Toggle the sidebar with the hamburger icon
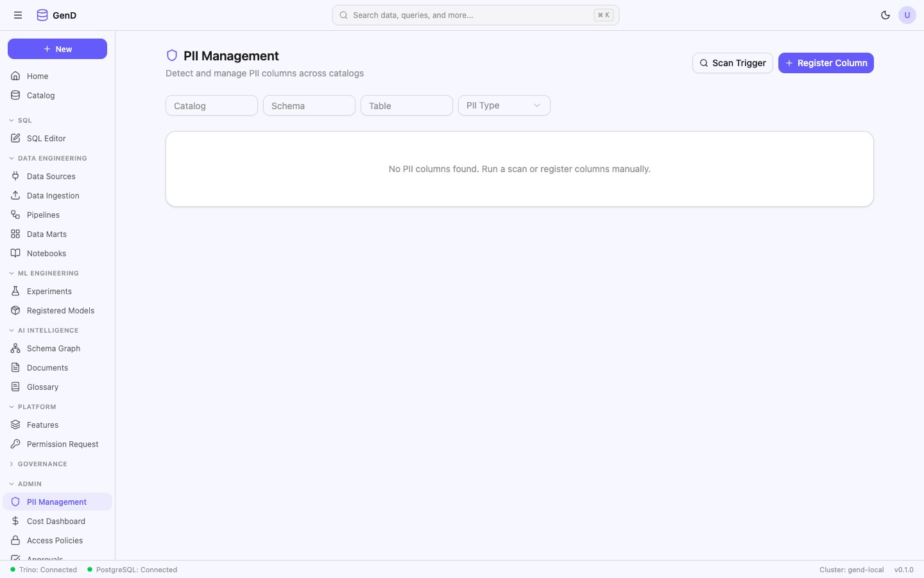This screenshot has width=924, height=578. click(x=18, y=15)
